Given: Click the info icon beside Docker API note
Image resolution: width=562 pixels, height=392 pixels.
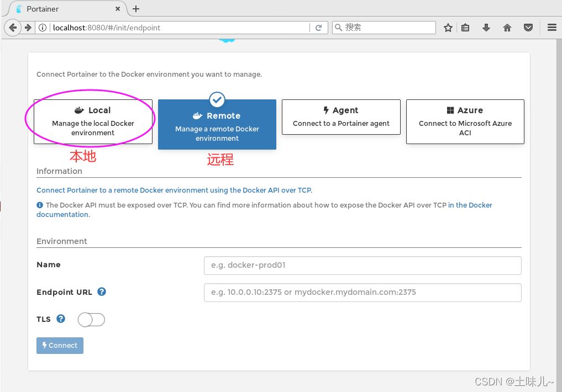Looking at the screenshot, I should click(x=40, y=205).
